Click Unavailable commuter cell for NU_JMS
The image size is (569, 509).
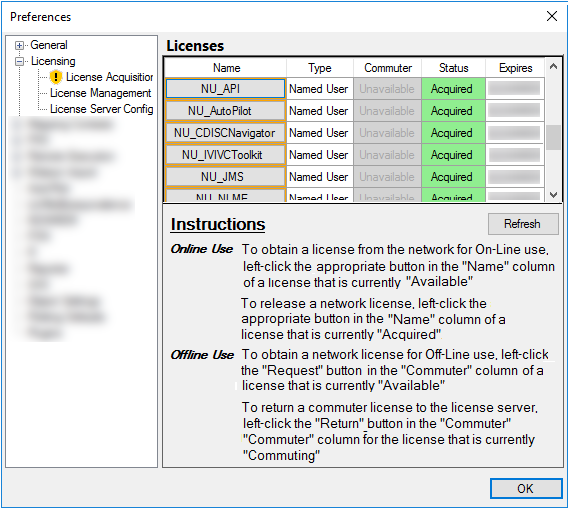(x=388, y=177)
